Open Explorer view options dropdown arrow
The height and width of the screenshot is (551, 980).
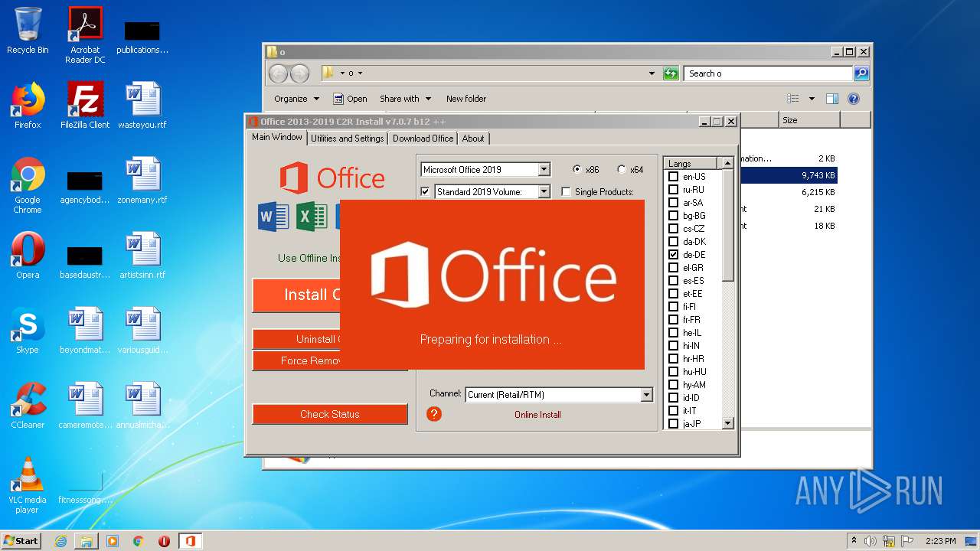(812, 99)
